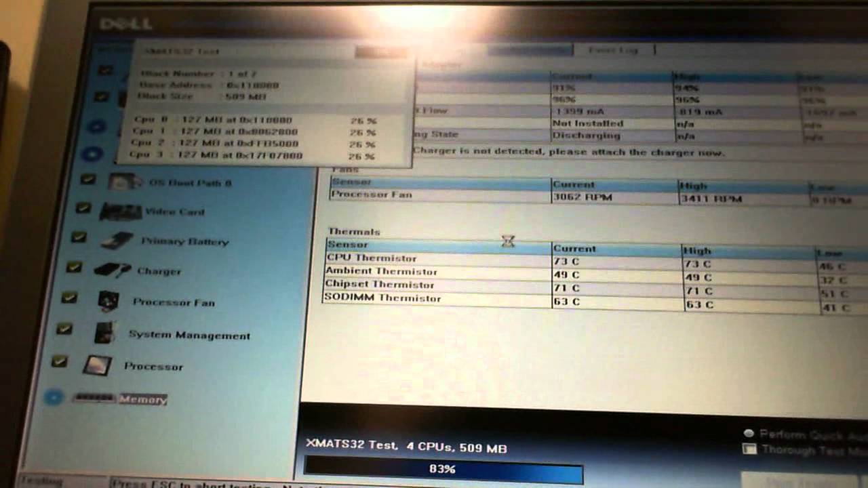Screen dimensions: 868x488
Task: Click the Cpu 1 row in XMATS32 popup
Action: (255, 132)
